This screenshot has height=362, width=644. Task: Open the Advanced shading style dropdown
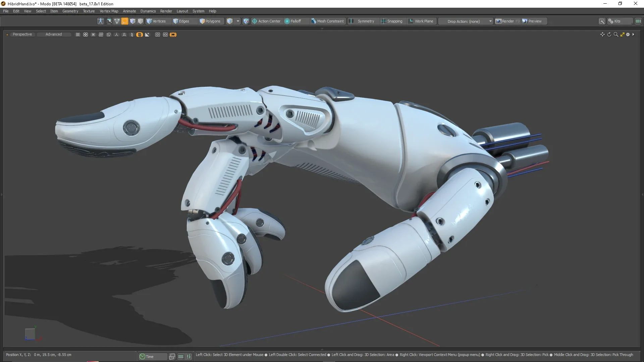[x=54, y=35]
